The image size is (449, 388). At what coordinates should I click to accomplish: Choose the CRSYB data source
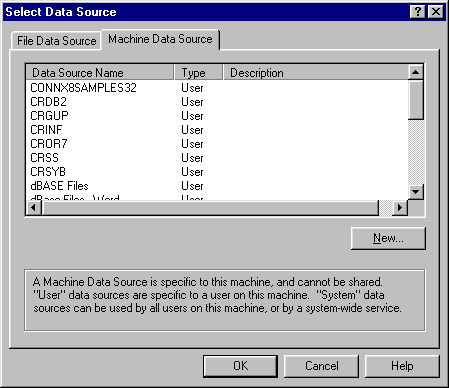[48, 172]
